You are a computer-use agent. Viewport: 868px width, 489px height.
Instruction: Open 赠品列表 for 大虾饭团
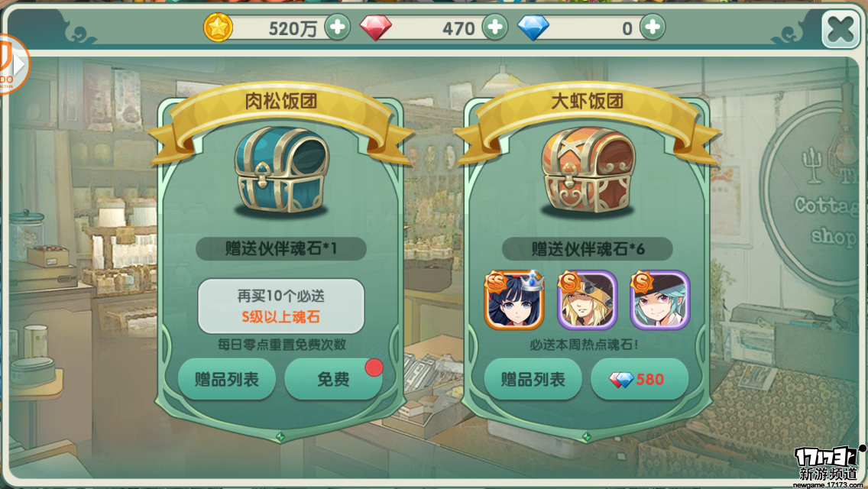tap(533, 379)
